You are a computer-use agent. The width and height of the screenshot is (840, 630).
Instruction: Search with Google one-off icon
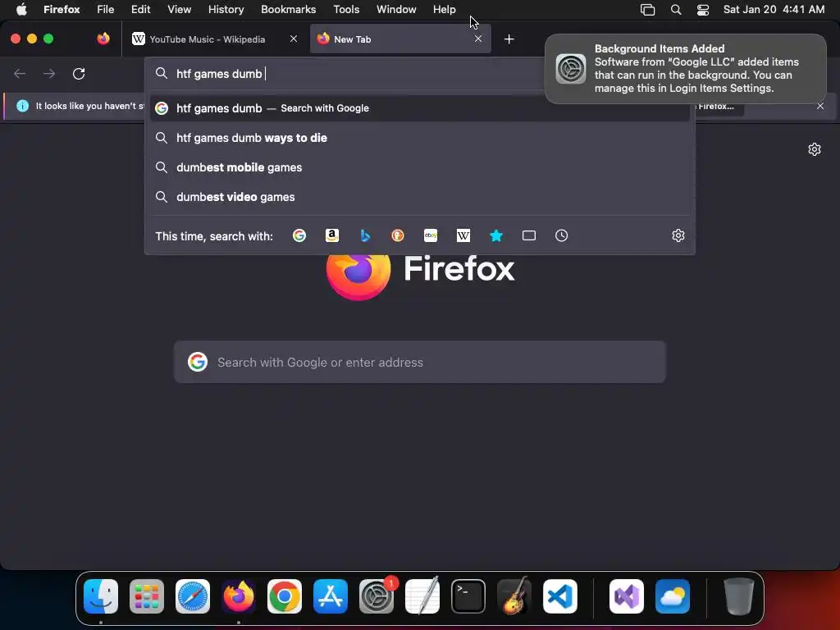tap(299, 235)
